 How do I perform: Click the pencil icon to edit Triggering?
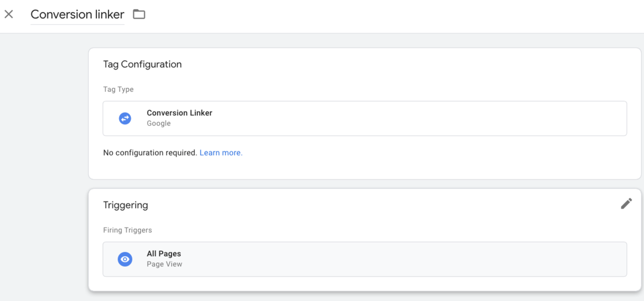tap(626, 203)
